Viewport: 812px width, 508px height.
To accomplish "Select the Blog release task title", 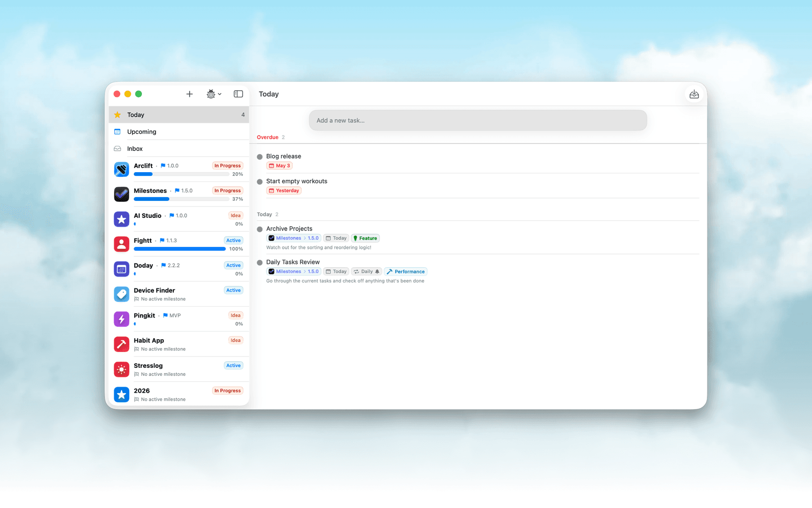I will (284, 156).
